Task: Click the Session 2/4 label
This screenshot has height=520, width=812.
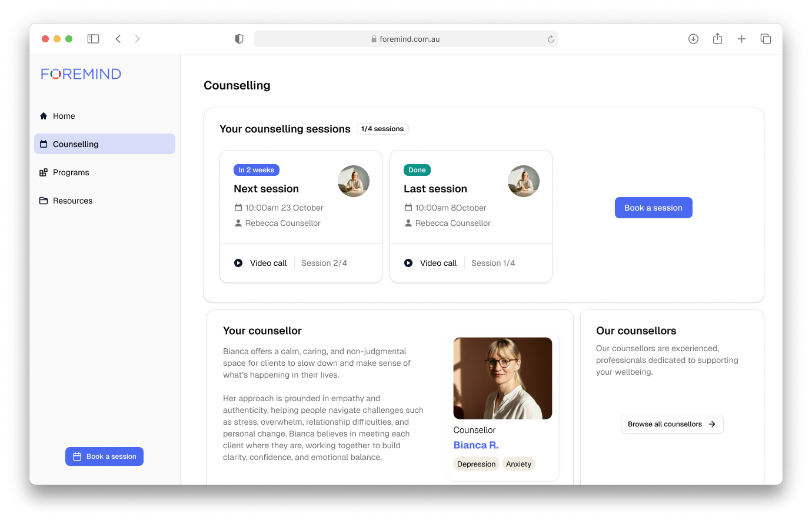Action: [324, 263]
